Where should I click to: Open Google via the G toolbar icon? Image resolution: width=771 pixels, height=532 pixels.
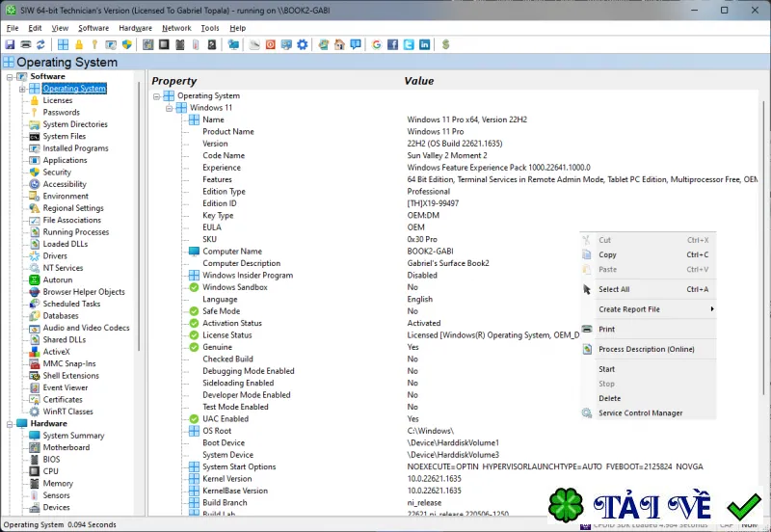click(377, 44)
